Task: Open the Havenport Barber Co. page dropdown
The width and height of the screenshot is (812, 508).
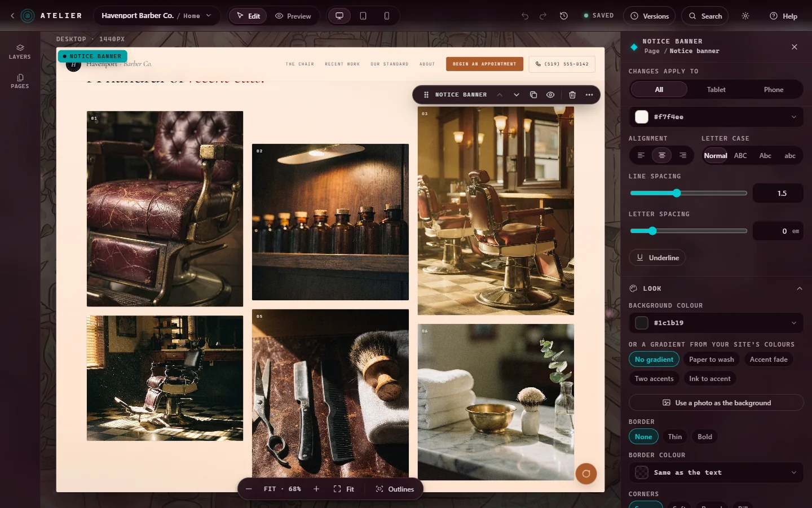Action: pos(157,16)
